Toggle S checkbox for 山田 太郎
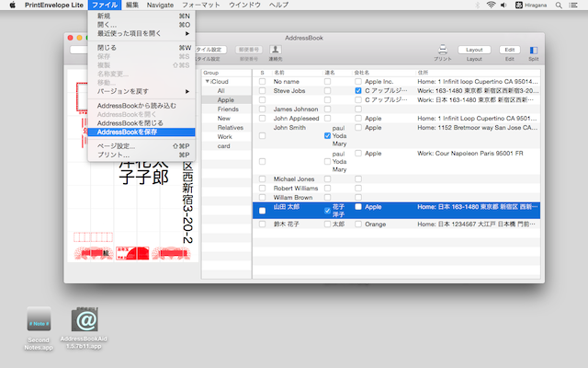This screenshot has height=368, width=588. pyautogui.click(x=262, y=211)
